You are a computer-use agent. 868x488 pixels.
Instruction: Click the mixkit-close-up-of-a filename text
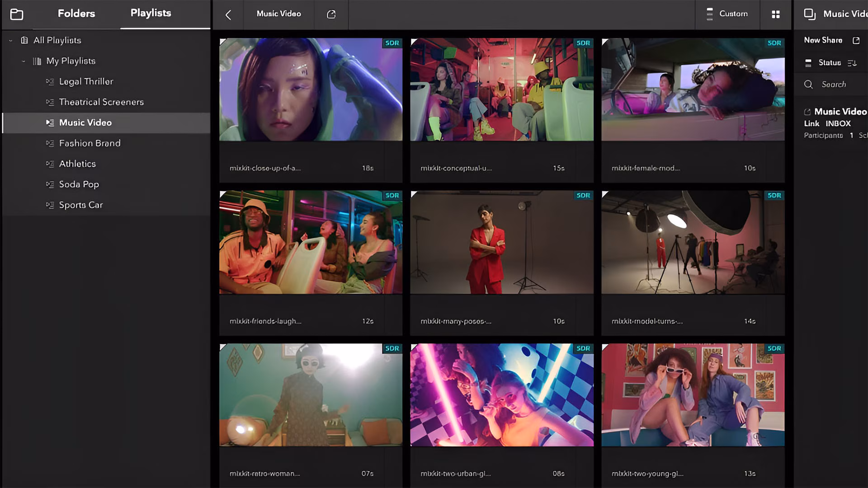265,168
